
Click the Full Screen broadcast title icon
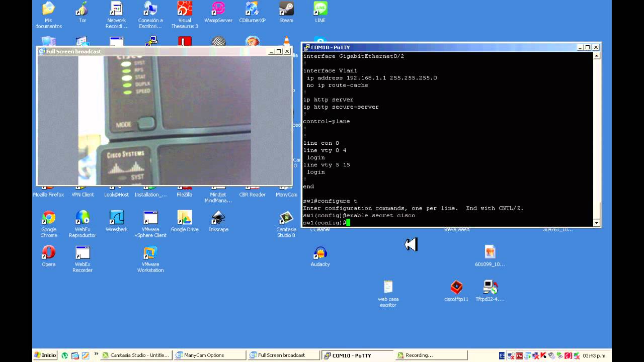(42, 51)
